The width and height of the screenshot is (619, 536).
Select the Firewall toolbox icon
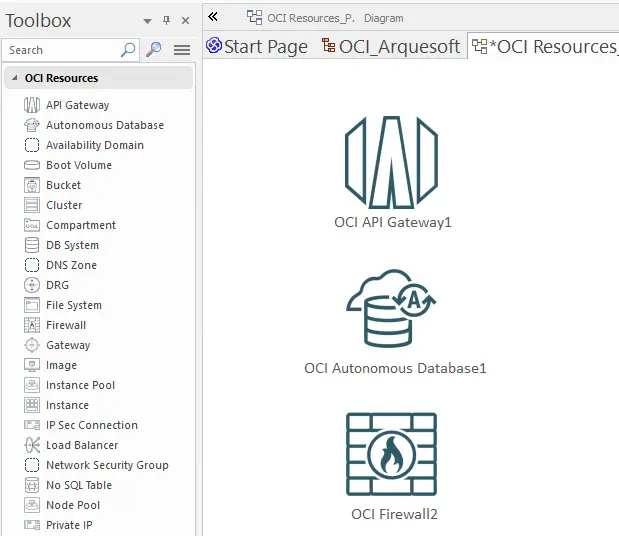[31, 325]
